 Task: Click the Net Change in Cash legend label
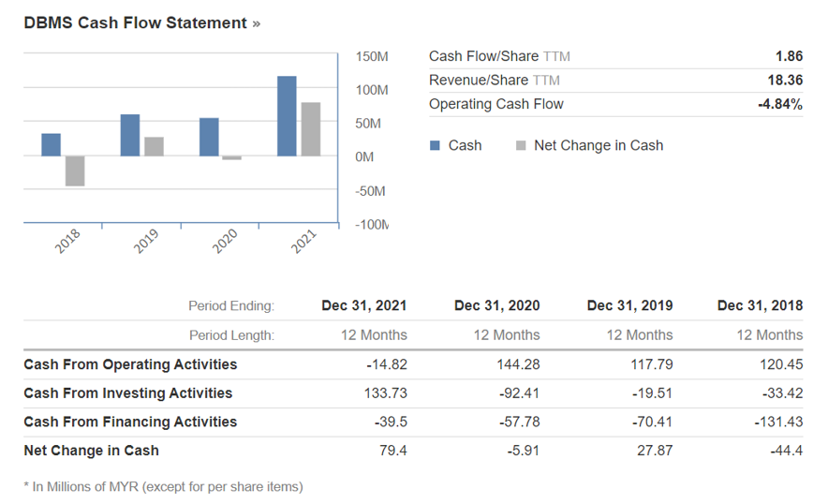pyautogui.click(x=599, y=145)
